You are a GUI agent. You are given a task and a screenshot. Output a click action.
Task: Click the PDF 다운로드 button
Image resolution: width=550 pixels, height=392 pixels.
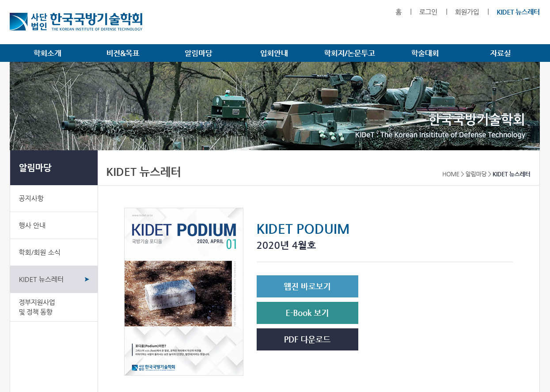point(307,339)
